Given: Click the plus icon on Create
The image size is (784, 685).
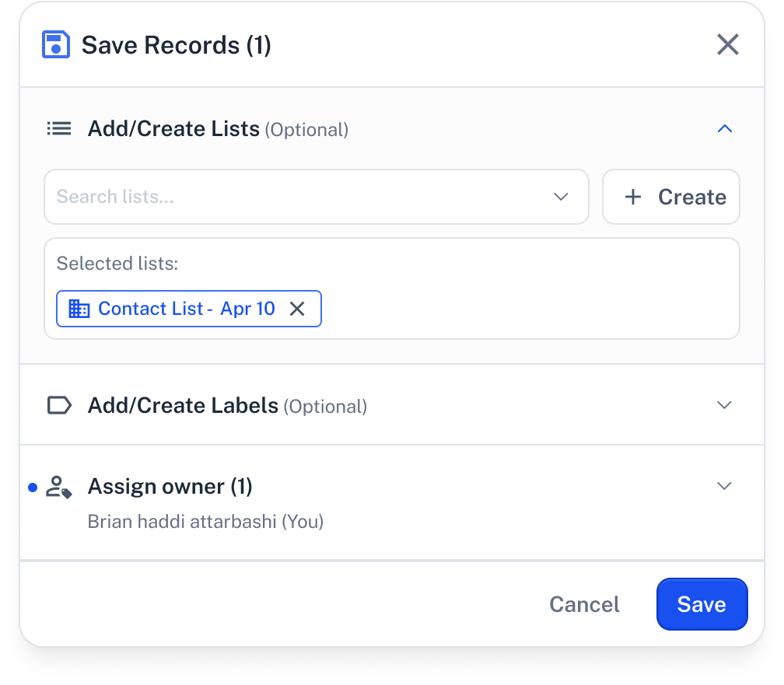Looking at the screenshot, I should click(633, 197).
